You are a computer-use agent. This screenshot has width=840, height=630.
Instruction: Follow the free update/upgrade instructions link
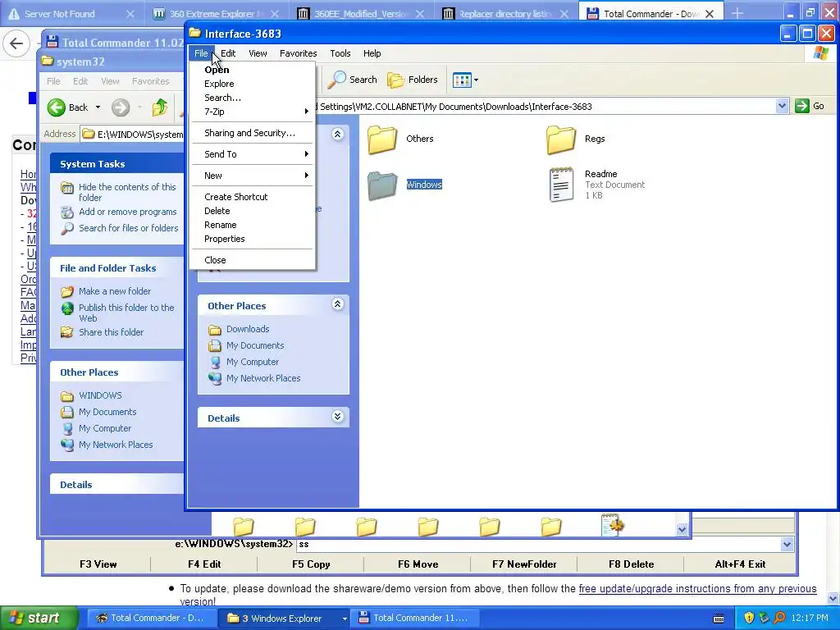697,589
